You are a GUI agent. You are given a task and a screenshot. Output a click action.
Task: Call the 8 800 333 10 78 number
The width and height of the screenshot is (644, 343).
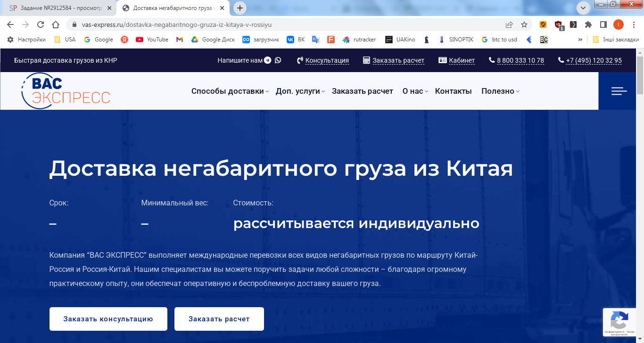coord(517,60)
